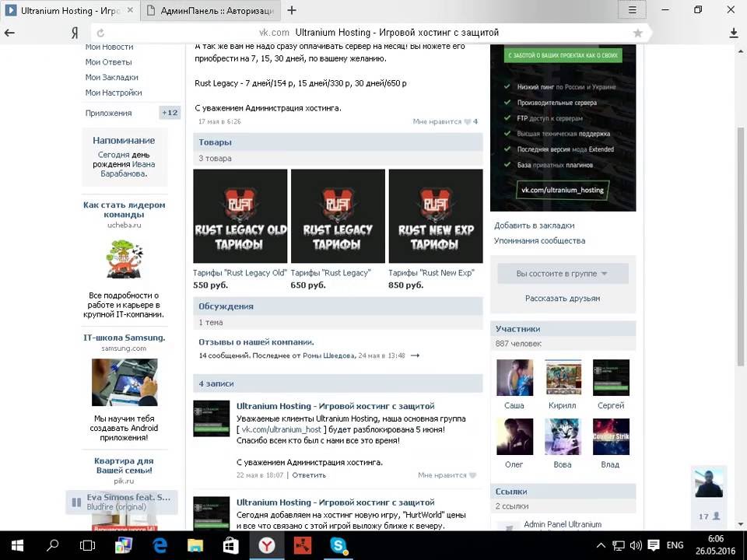The width and height of the screenshot is (747, 560).
Task: Open a new tab with plus icon
Action: (292, 10)
